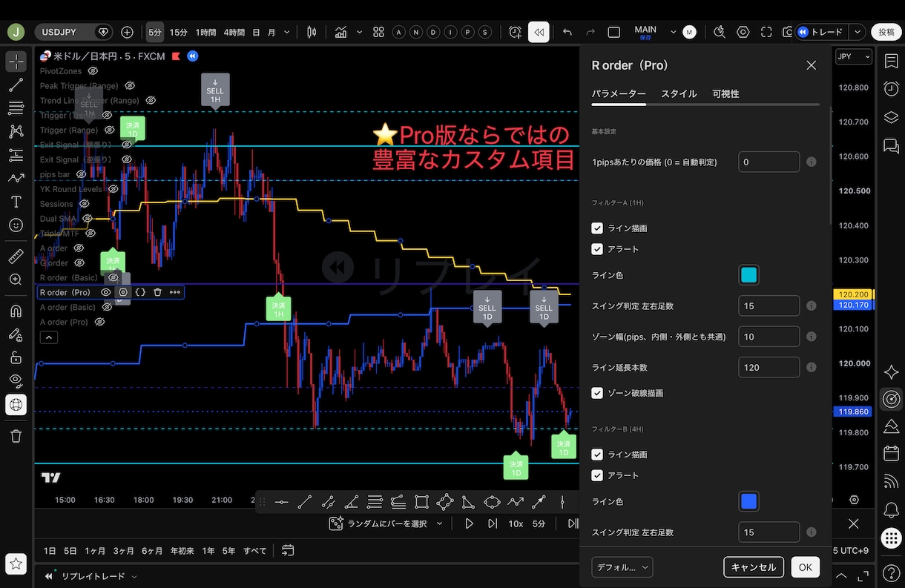This screenshot has width=905, height=588.
Task: Delete R order (Pro) indicator with trash icon
Action: [x=157, y=292]
